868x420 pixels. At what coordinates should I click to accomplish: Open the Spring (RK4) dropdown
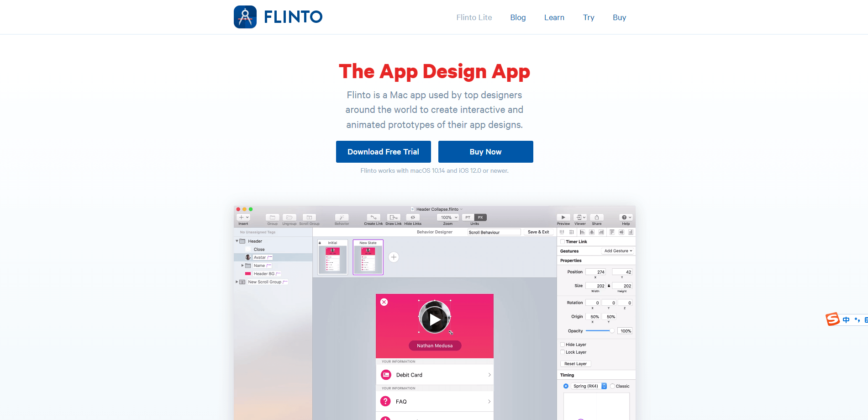point(589,386)
